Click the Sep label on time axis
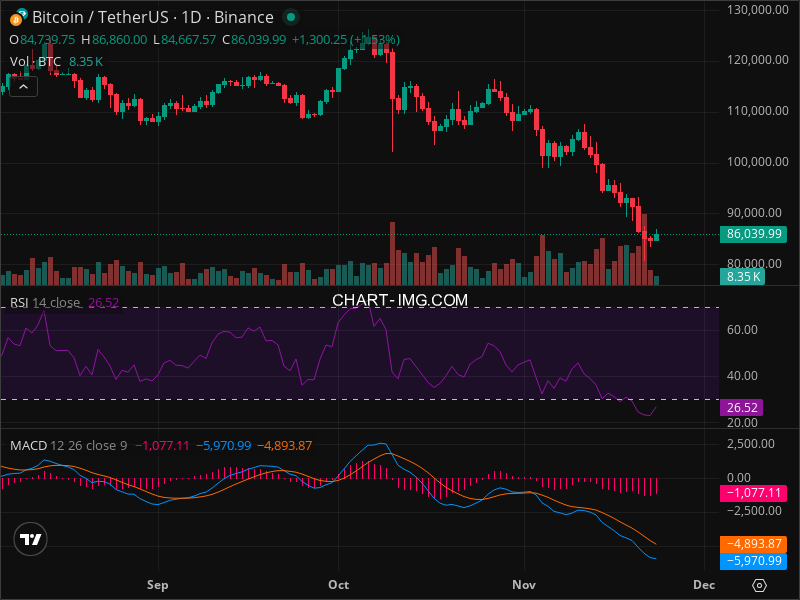This screenshot has width=800, height=600. pyautogui.click(x=157, y=584)
